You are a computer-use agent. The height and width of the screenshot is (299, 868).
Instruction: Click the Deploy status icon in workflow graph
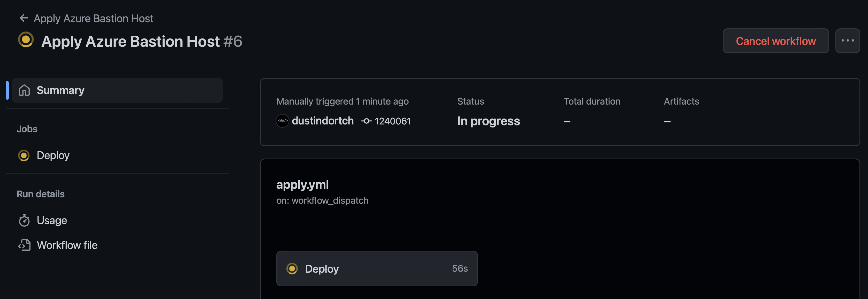[x=292, y=269]
